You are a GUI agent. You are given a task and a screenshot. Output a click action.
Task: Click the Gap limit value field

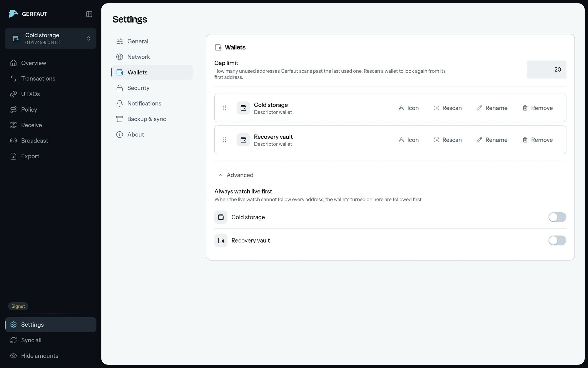pos(547,69)
